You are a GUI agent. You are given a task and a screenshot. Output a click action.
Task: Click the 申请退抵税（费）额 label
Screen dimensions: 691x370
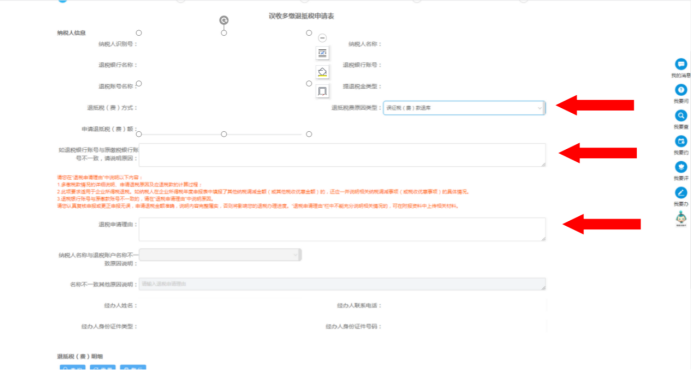(x=109, y=129)
